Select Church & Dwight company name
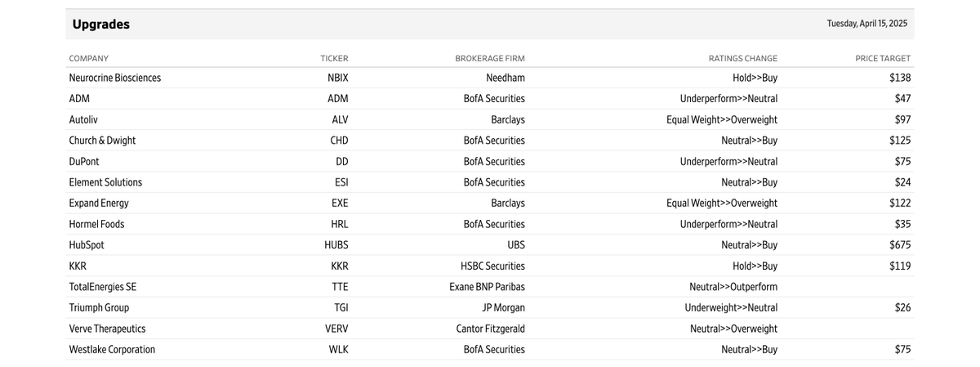The image size is (980, 367). coord(103,141)
